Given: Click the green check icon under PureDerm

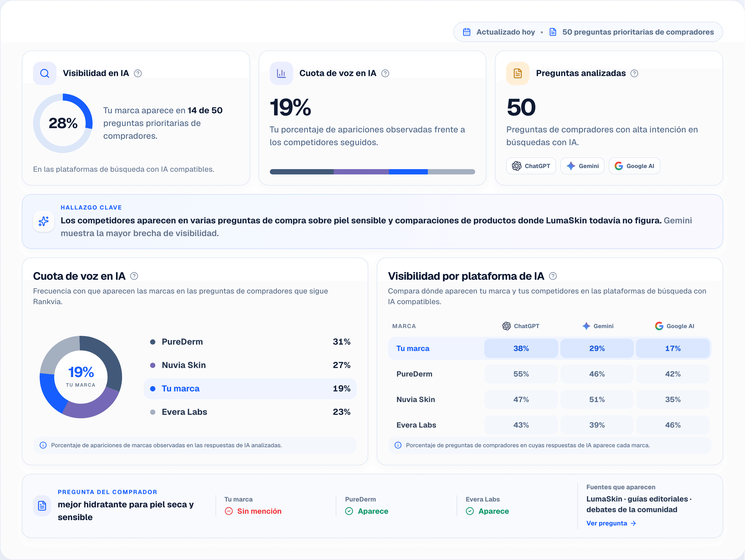Looking at the screenshot, I should (349, 511).
